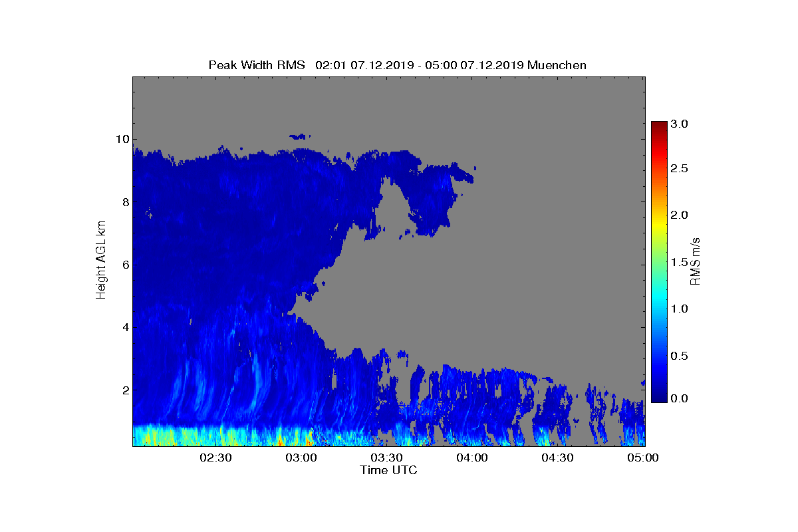
Task: Click the 02:30 time tick label
Action: 215,458
